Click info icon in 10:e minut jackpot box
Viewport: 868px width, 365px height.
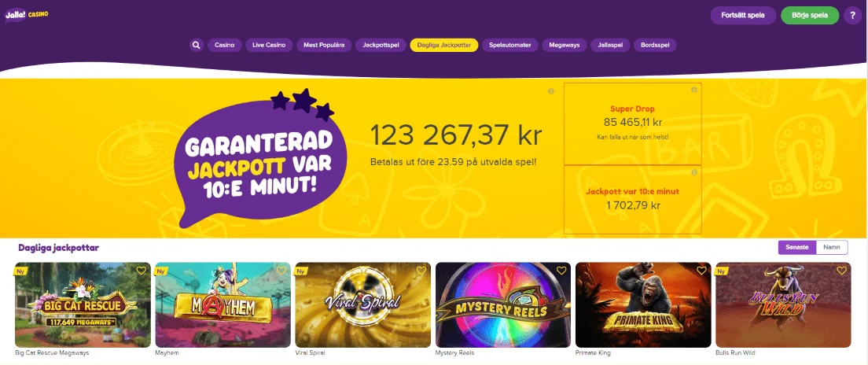pyautogui.click(x=694, y=172)
